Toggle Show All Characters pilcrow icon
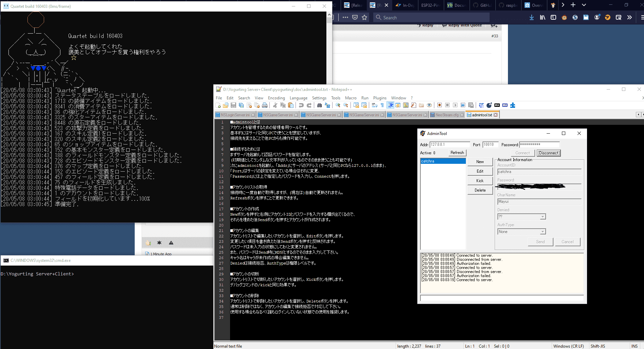 (382, 105)
